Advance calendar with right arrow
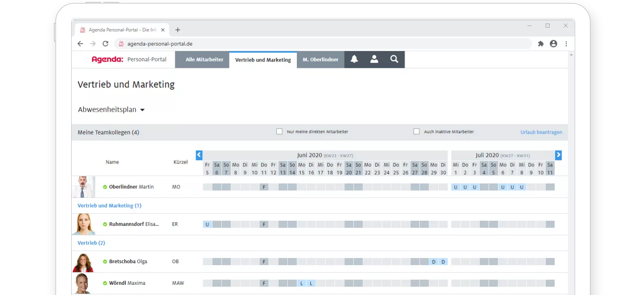 [x=558, y=155]
